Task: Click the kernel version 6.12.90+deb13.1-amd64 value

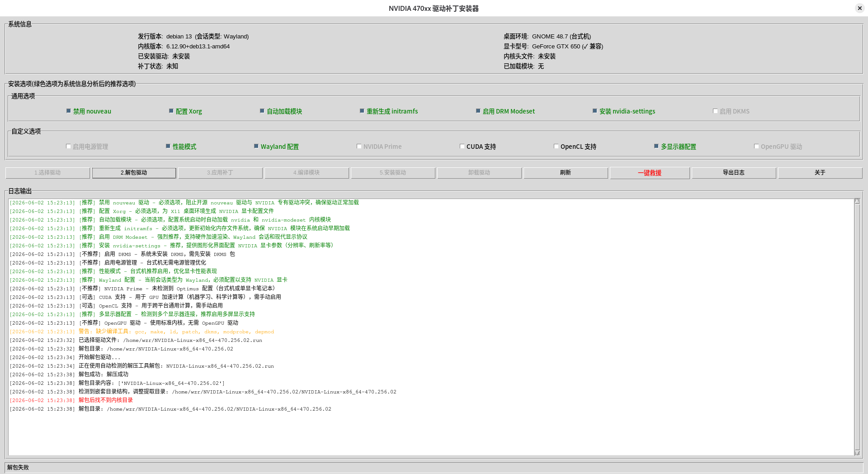Action: point(198,46)
